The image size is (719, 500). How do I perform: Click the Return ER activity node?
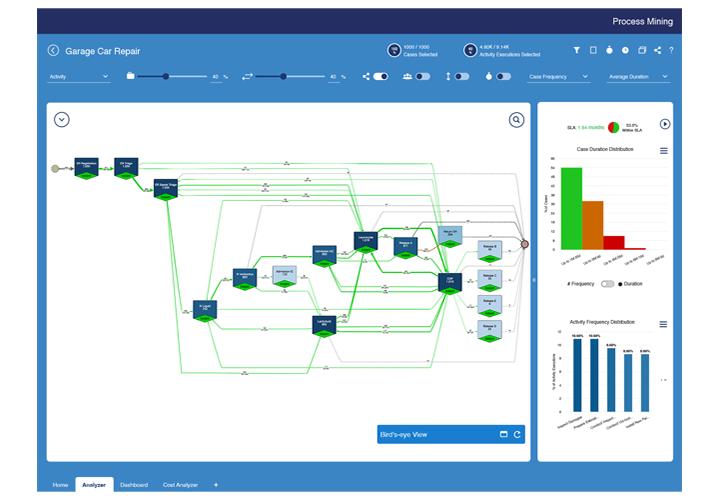pos(450,236)
